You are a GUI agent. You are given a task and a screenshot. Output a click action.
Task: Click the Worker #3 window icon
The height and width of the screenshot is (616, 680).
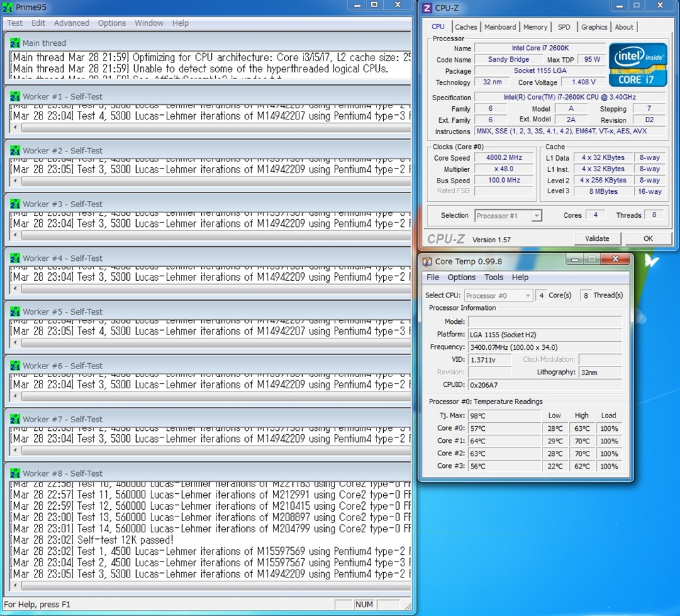pyautogui.click(x=15, y=204)
